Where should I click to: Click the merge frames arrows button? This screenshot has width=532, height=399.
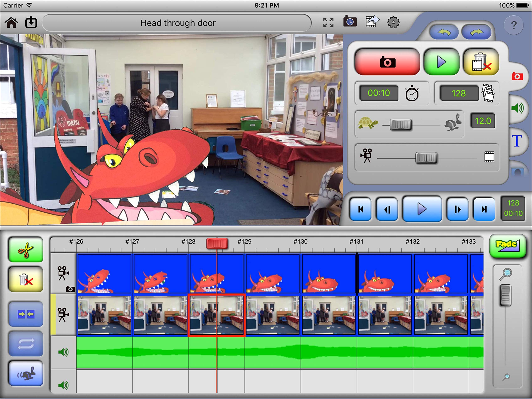[26, 314]
